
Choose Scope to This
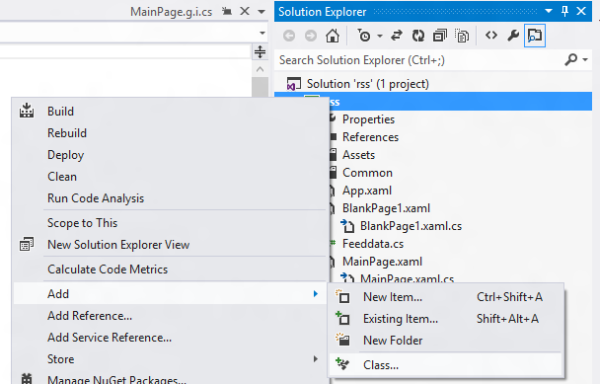point(82,223)
